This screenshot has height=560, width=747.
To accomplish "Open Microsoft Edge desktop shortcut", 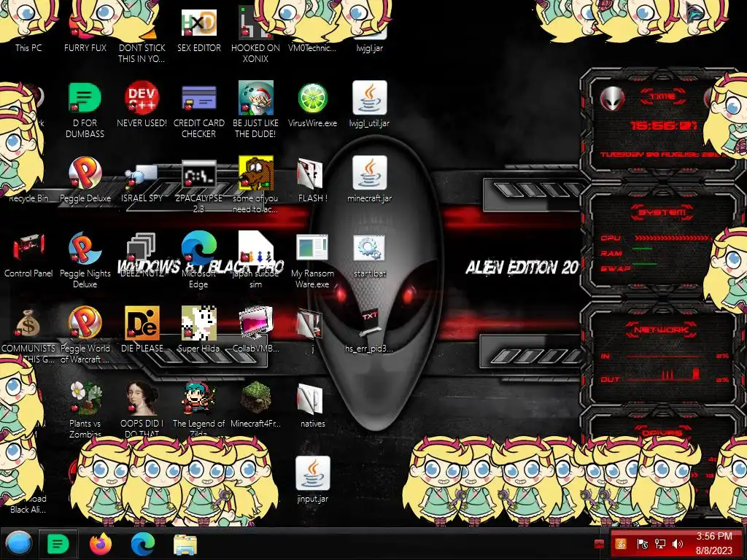I will coord(198,248).
